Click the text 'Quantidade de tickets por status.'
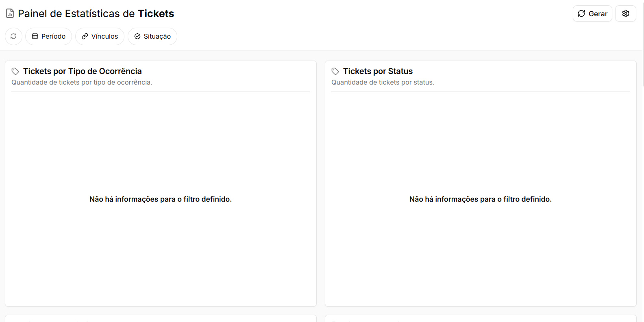This screenshot has height=322, width=644. (x=383, y=82)
